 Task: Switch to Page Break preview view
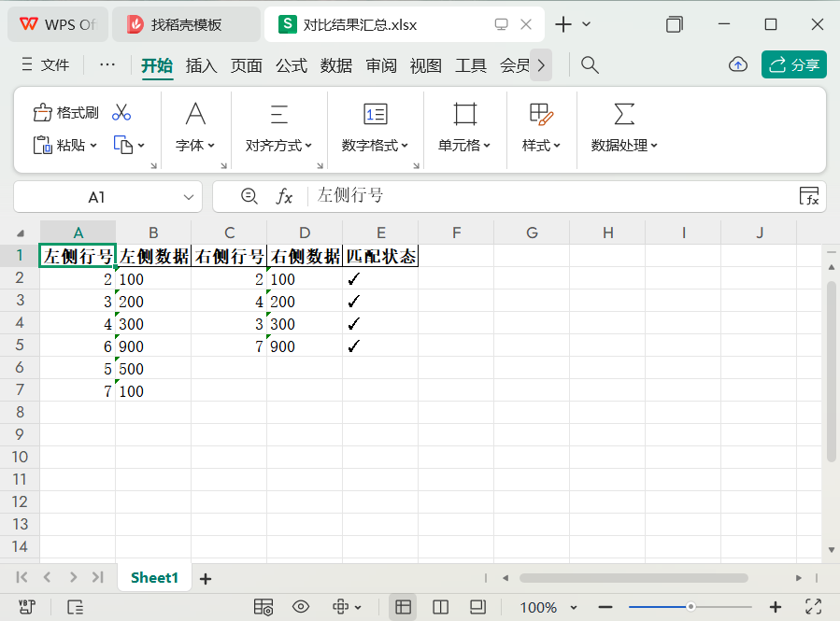click(x=440, y=607)
